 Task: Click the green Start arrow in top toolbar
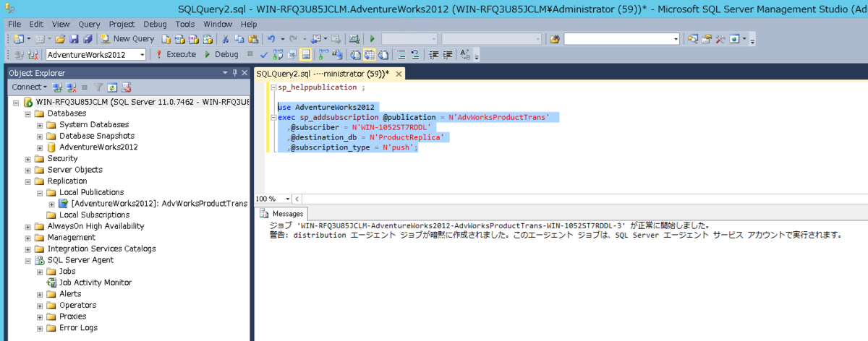point(372,38)
